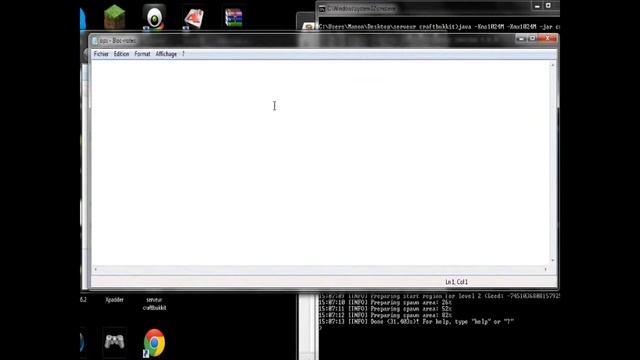Minimize the Notepad window
The image size is (640, 360).
point(521,38)
